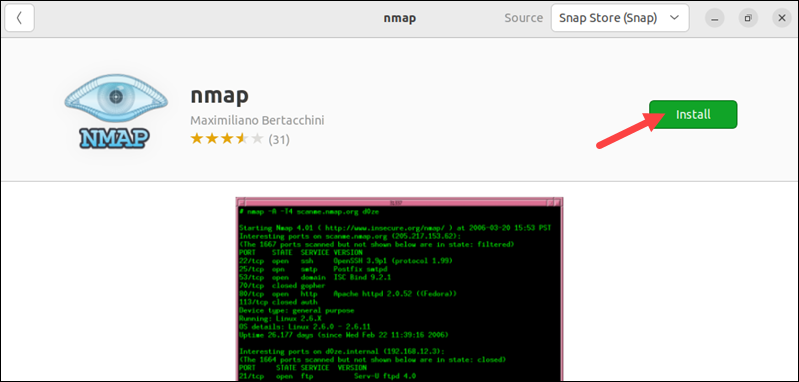Open the nmap terminal screenshot preview
Screen dimensions: 799x382
tap(400, 289)
